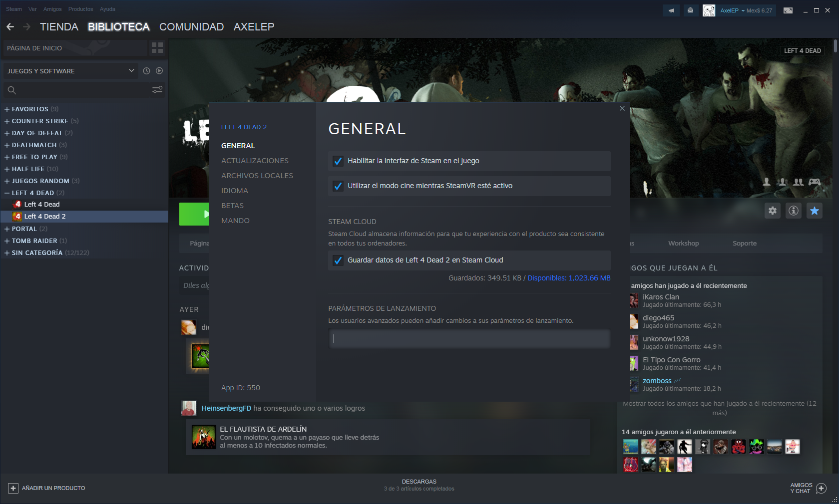This screenshot has height=504, width=839.
Task: Select Left 4 Dead in the library list
Action: tap(42, 204)
